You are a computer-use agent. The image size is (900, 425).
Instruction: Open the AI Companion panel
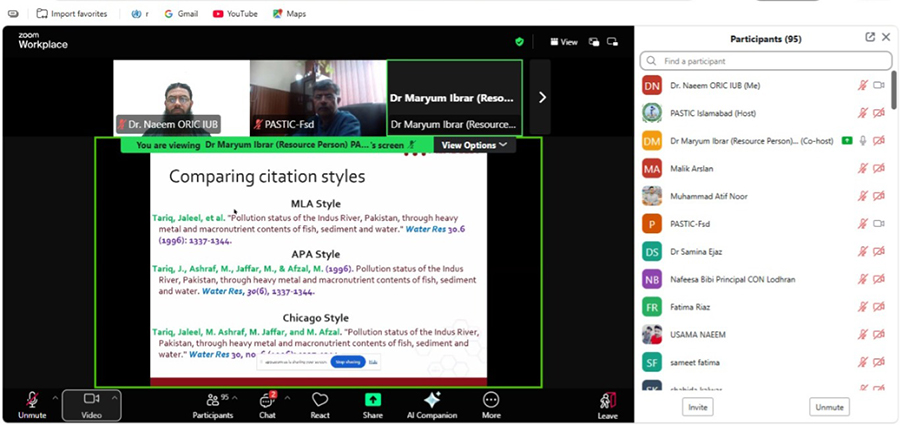[x=432, y=400]
